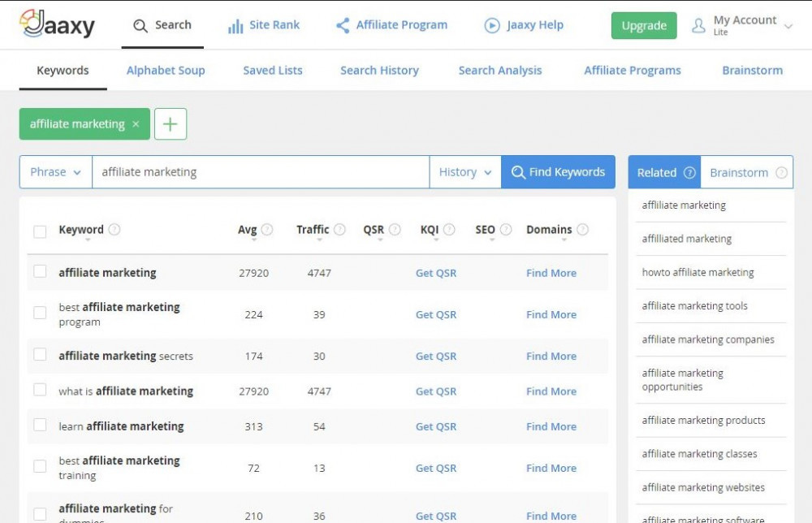Get QSR for 'affiliate marketing' keyword
The width and height of the screenshot is (812, 523).
click(x=436, y=273)
